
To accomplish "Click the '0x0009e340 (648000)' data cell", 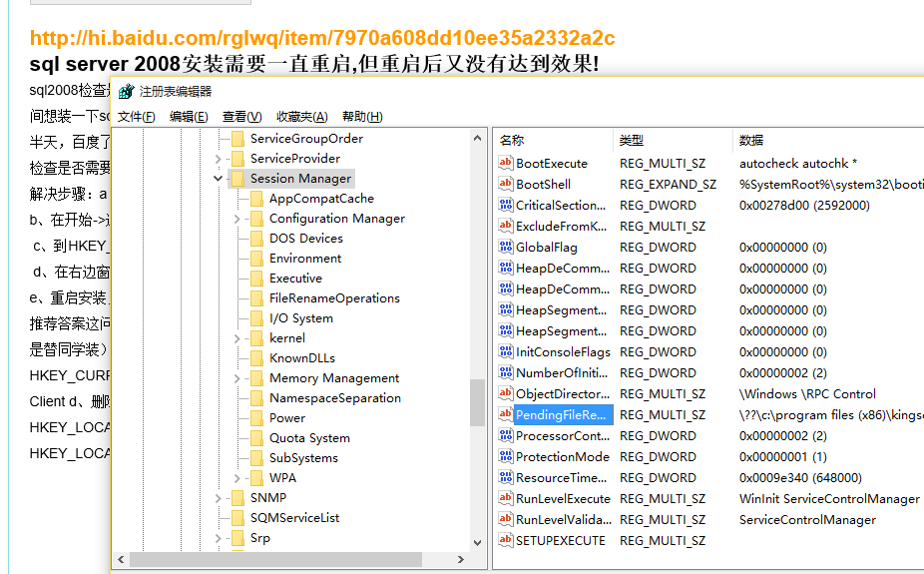I will (800, 477).
